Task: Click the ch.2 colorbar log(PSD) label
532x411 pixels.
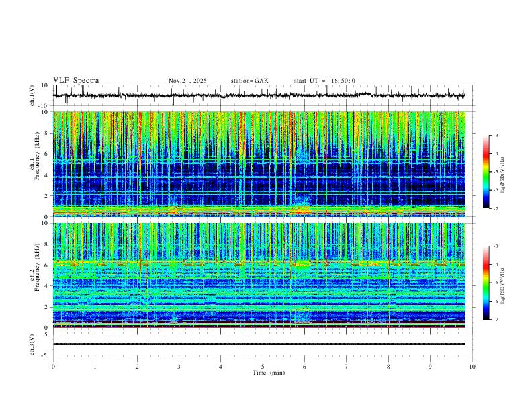Action: (x=503, y=285)
